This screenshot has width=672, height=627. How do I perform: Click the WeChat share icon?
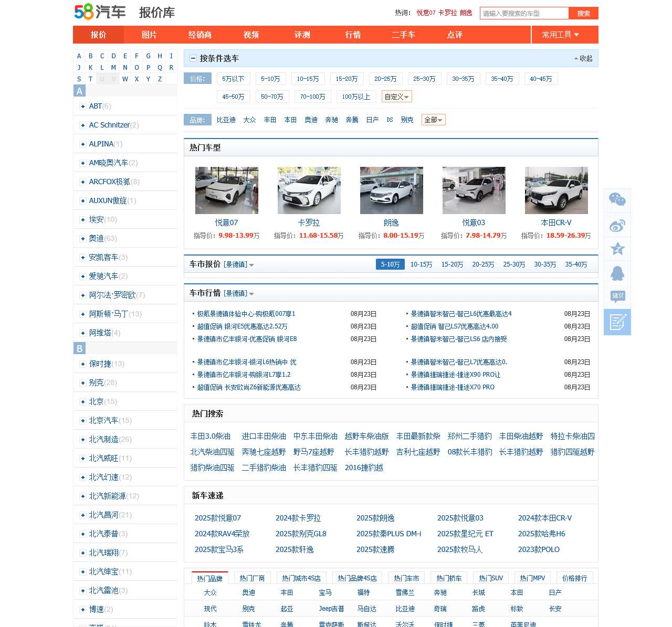click(x=617, y=200)
